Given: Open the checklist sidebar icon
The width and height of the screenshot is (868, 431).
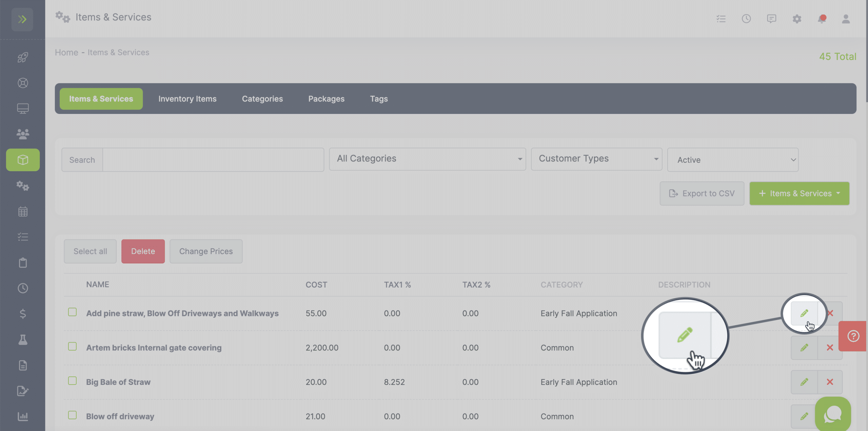Looking at the screenshot, I should tap(23, 237).
